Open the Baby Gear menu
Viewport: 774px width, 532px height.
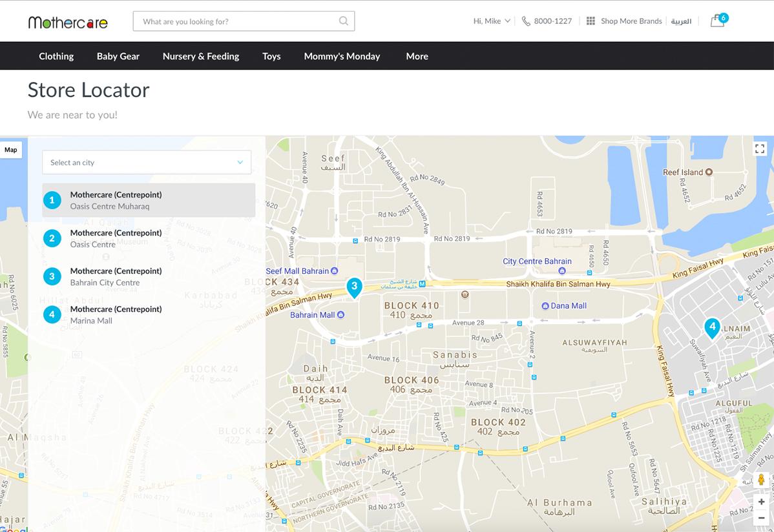tap(118, 56)
